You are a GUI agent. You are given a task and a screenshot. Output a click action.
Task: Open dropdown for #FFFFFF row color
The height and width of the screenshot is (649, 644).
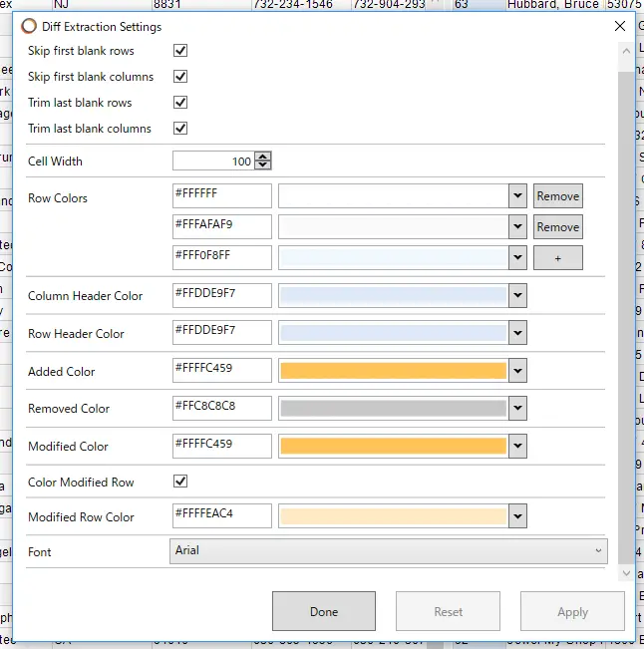[x=517, y=195]
